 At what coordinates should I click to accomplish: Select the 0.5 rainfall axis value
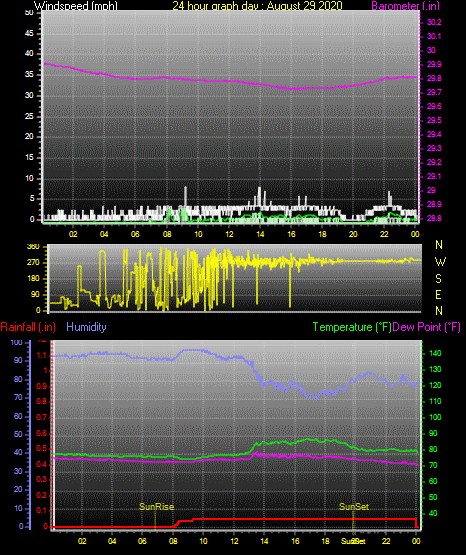click(x=42, y=448)
